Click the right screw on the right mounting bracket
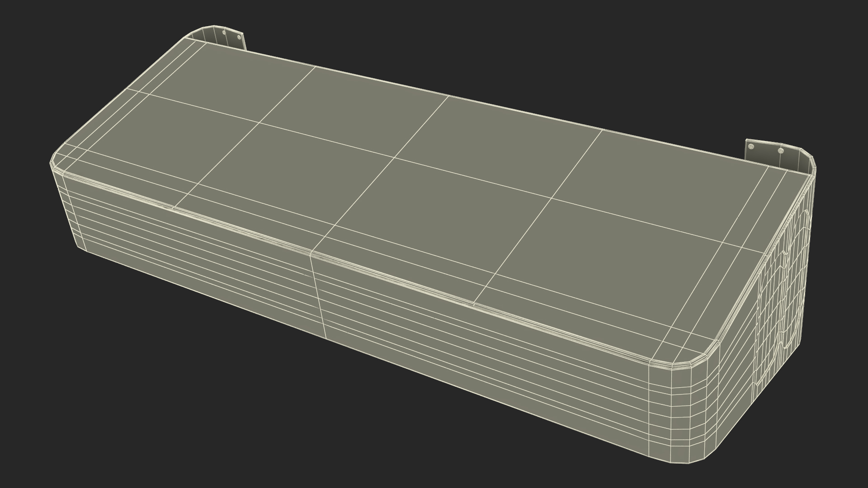Image resolution: width=868 pixels, height=488 pixels. tap(781, 151)
